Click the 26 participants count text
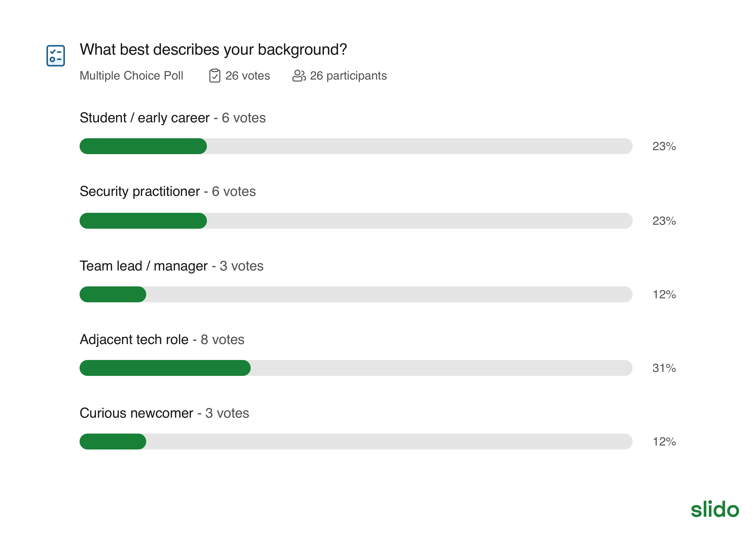The height and width of the screenshot is (534, 756). tap(348, 76)
